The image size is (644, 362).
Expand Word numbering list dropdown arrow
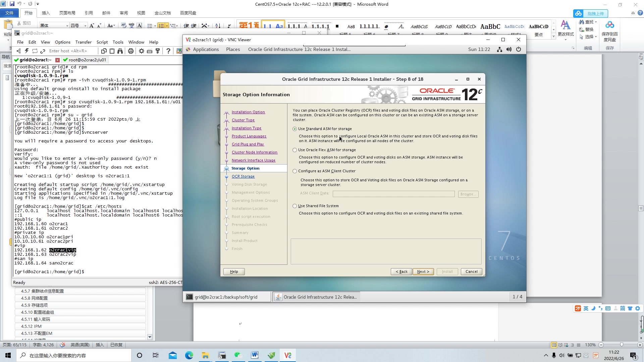167,26
